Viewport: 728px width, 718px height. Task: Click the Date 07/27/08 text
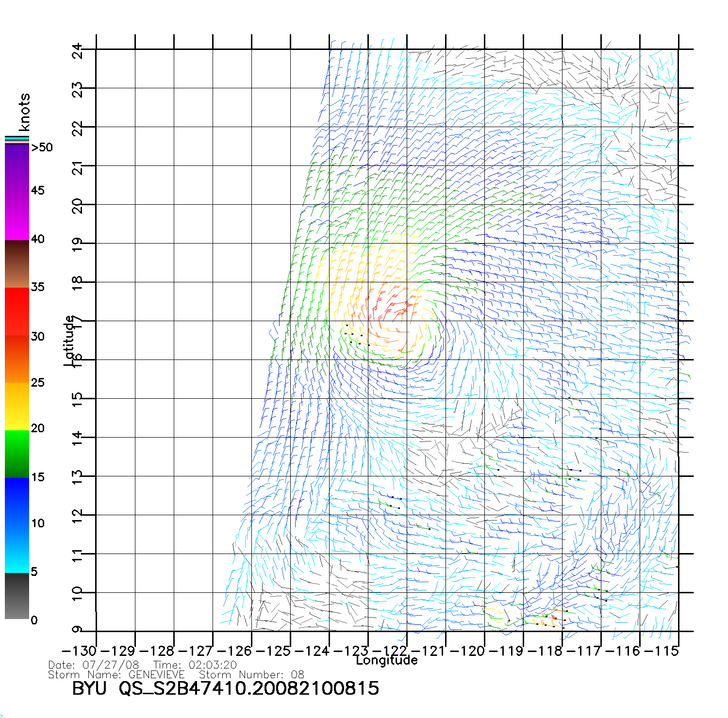click(94, 665)
